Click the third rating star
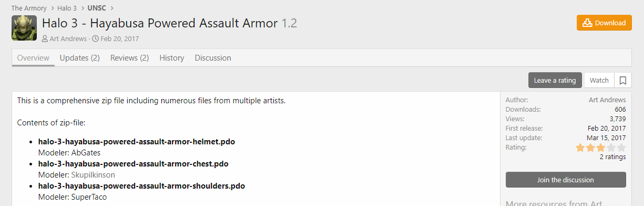Image resolution: width=644 pixels, height=206 pixels. [601, 148]
